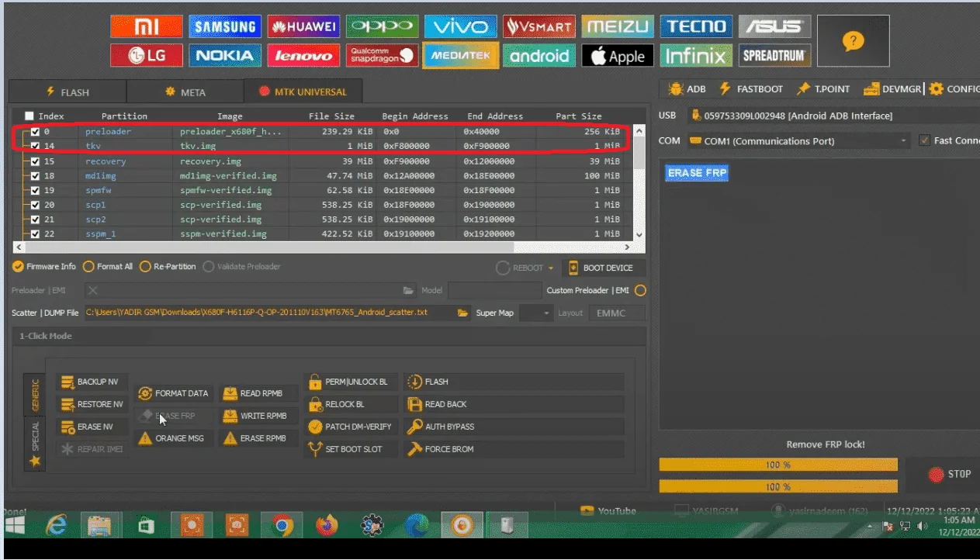Uncheck the sspm_1 partition row 22
Image resolution: width=980 pixels, height=560 pixels.
[35, 233]
